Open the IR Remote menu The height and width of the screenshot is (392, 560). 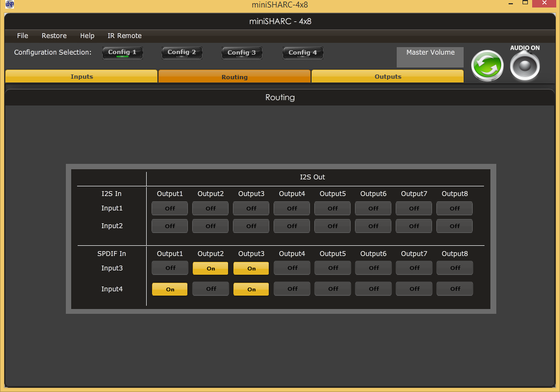(125, 36)
